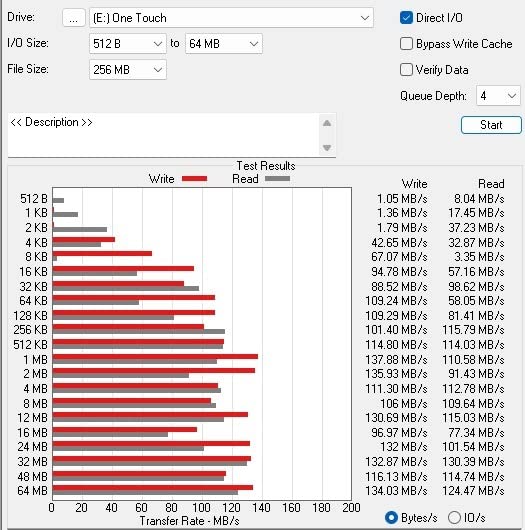Viewport: 525px width, 530px height.
Task: Click the Start benchmark button
Action: coord(491,125)
